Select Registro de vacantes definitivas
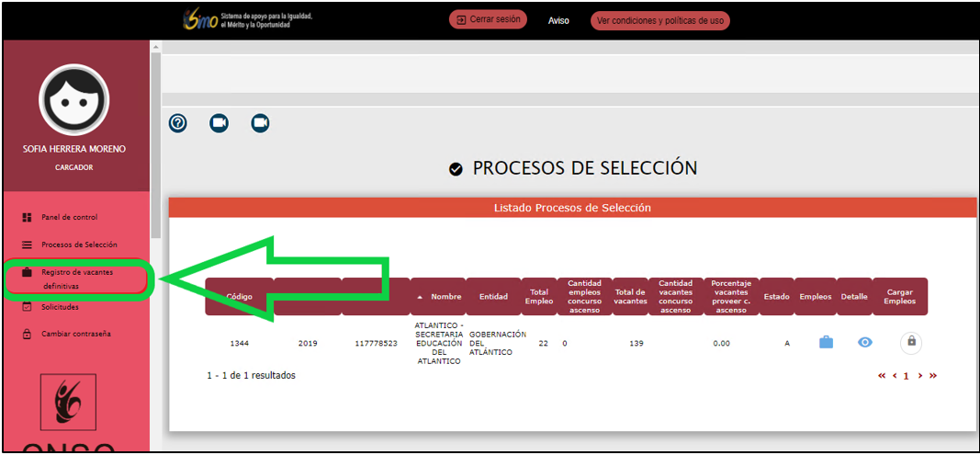The width and height of the screenshot is (980, 455). (78, 279)
